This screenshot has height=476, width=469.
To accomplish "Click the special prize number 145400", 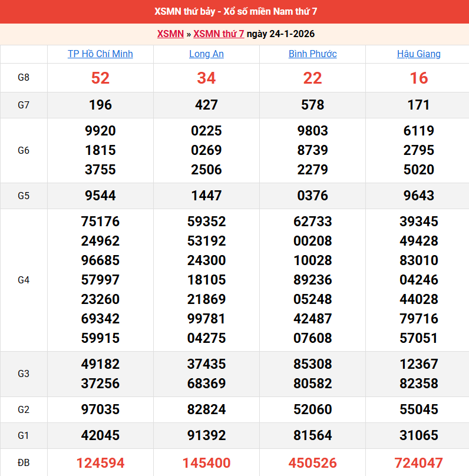I will 206,463.
